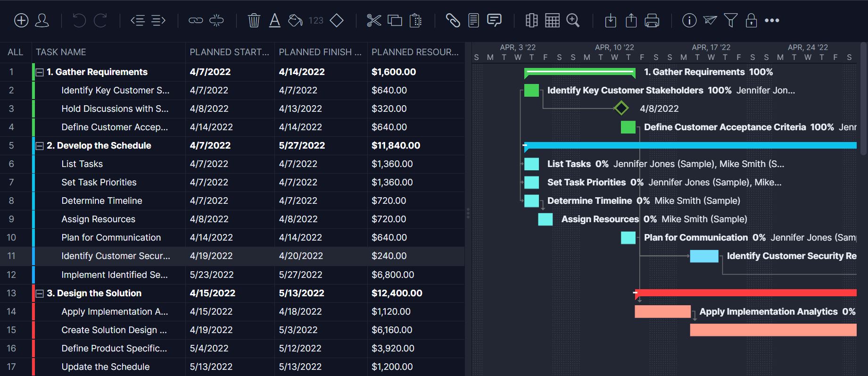Toggle the milestone diamond icon
The height and width of the screenshot is (376, 868).
pos(337,20)
